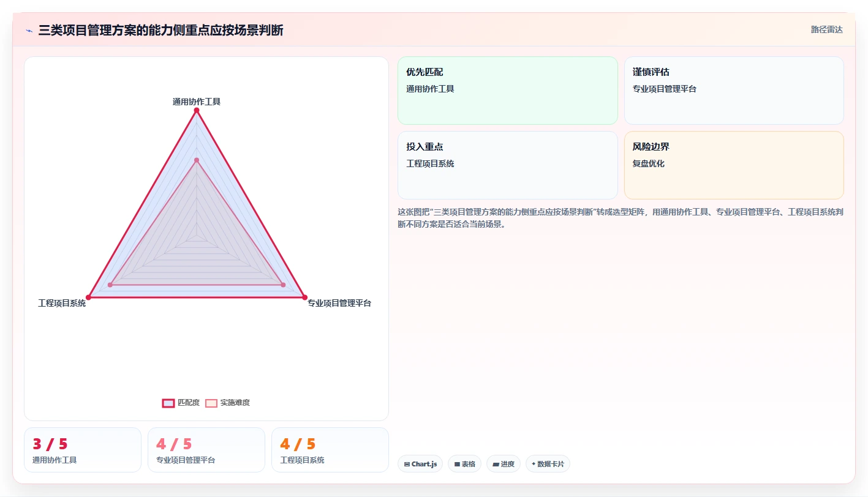Click 专业项目管理平台 text in 谨慎评估 card
Image resolution: width=868 pixels, height=497 pixels.
pyautogui.click(x=665, y=89)
